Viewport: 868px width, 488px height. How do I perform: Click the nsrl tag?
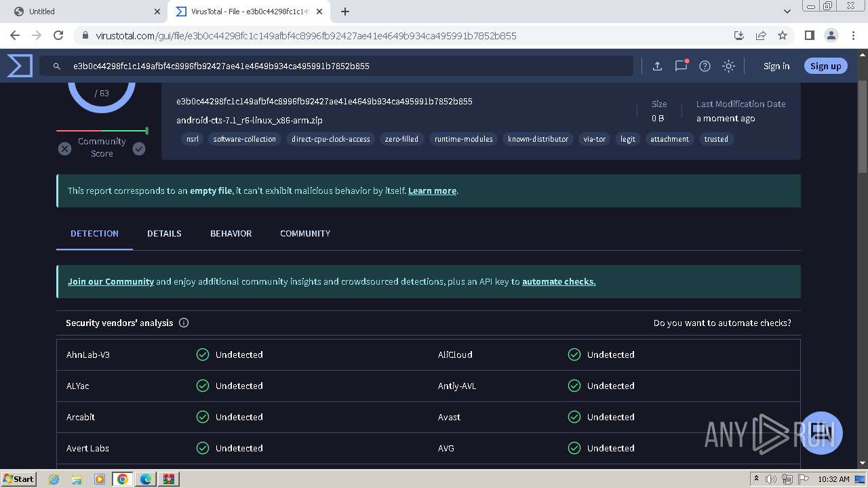pyautogui.click(x=193, y=139)
